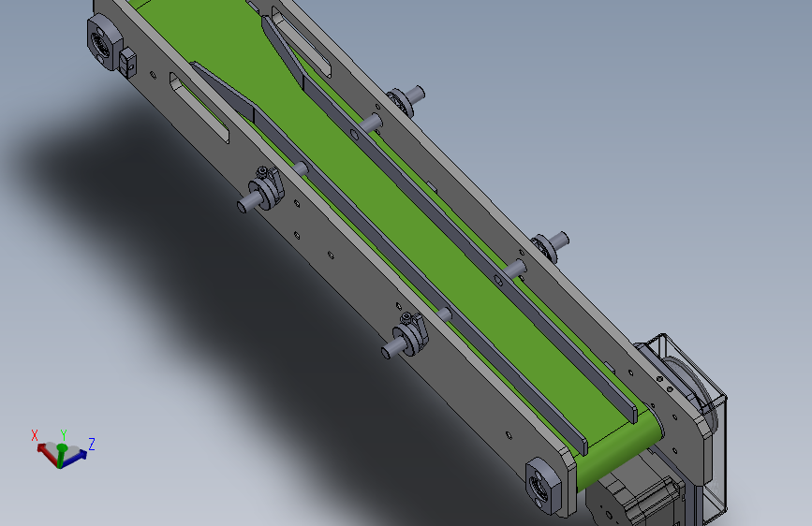Select the small block next to the upper-left bearing

click(x=127, y=63)
